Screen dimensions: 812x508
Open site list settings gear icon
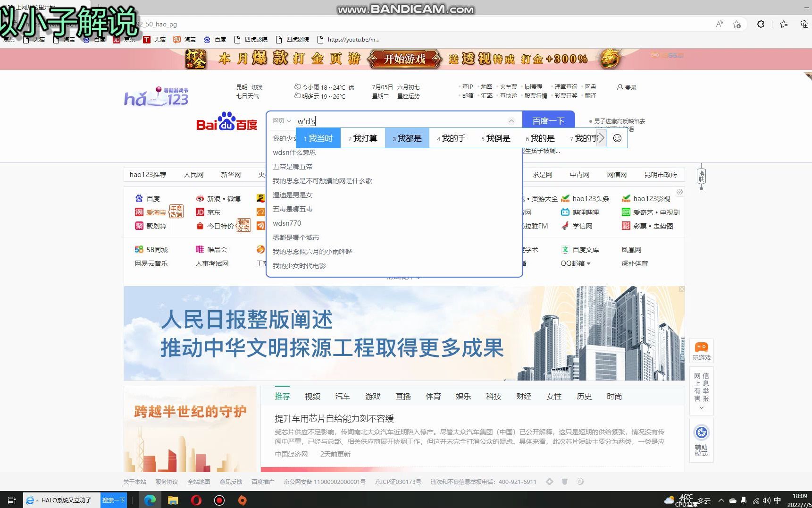(x=679, y=192)
